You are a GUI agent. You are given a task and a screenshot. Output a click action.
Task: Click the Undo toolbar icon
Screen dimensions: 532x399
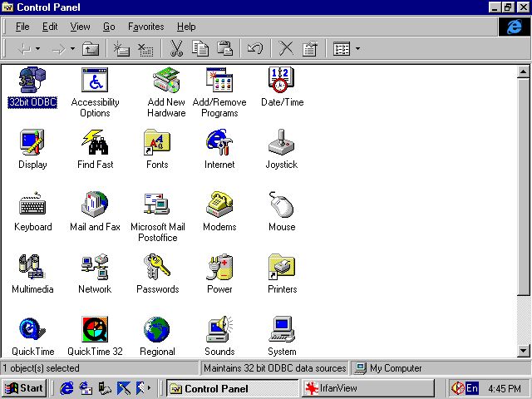point(255,48)
